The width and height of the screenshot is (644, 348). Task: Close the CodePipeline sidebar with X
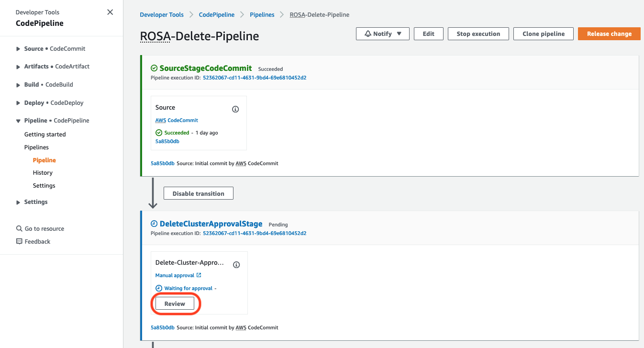(110, 12)
